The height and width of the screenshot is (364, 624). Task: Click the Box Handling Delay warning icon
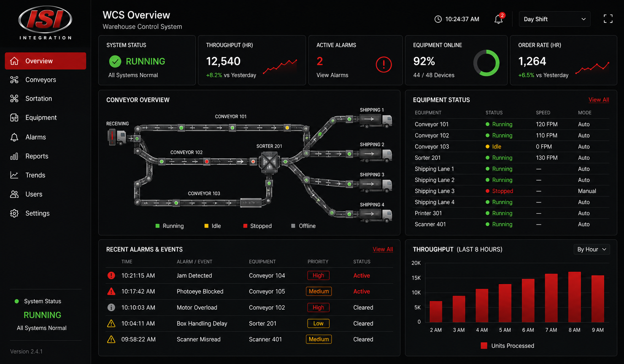click(111, 323)
